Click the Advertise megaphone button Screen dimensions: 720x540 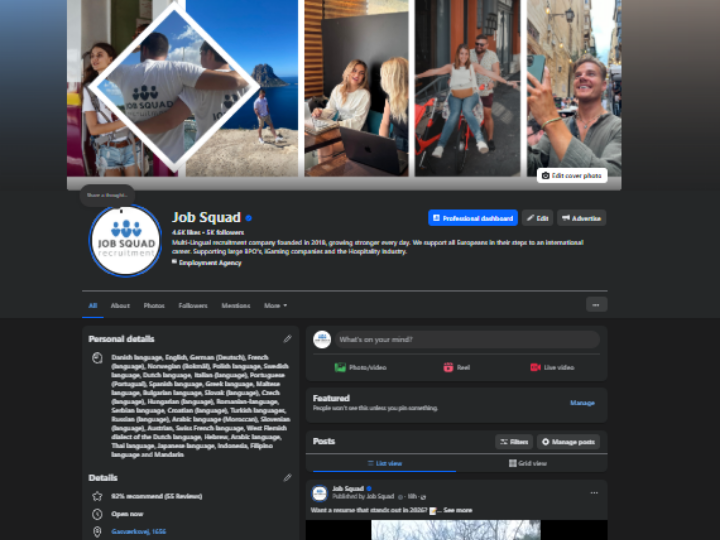pyautogui.click(x=581, y=218)
